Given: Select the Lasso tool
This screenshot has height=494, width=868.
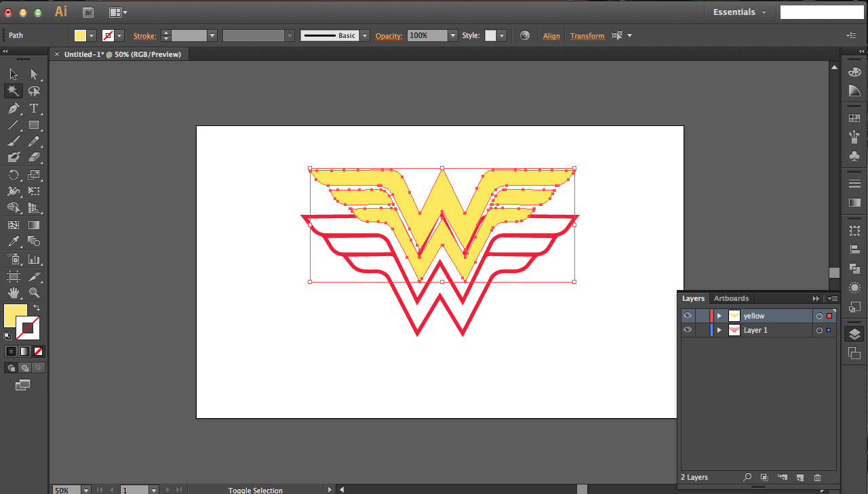Looking at the screenshot, I should coord(34,91).
